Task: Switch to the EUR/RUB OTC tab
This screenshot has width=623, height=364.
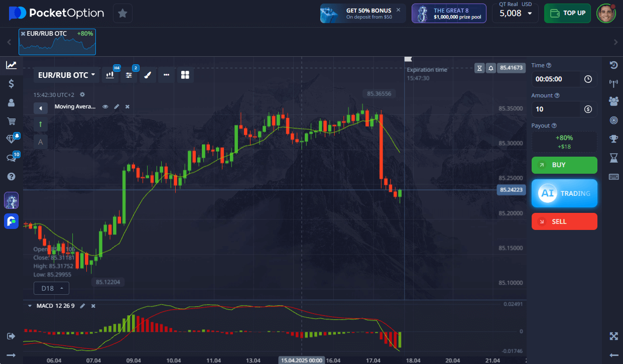Action: (57, 41)
